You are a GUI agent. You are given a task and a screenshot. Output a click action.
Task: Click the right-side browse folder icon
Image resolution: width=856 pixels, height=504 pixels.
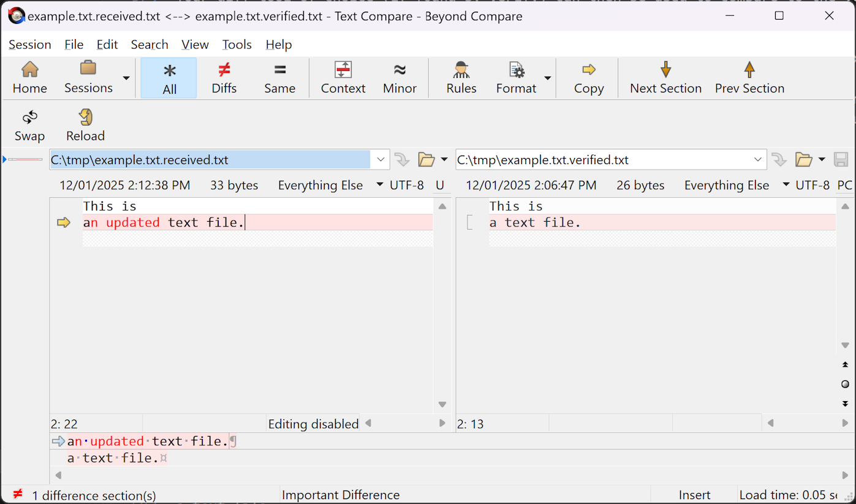(803, 160)
